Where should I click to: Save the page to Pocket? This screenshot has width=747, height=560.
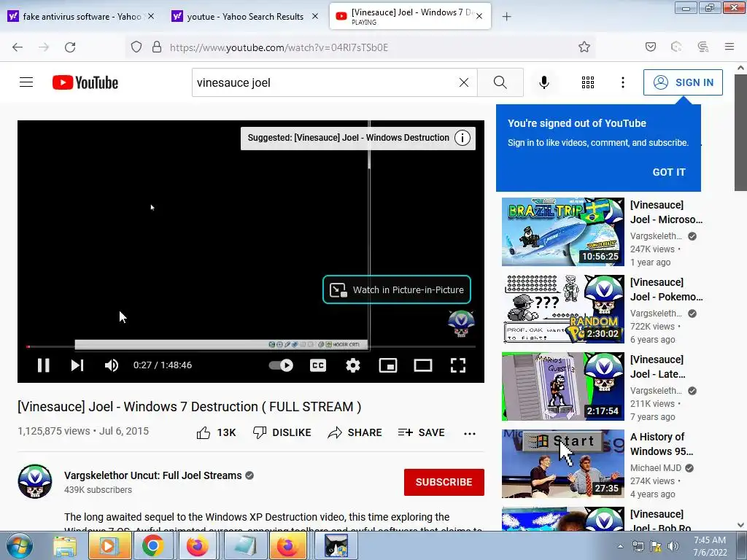(651, 47)
